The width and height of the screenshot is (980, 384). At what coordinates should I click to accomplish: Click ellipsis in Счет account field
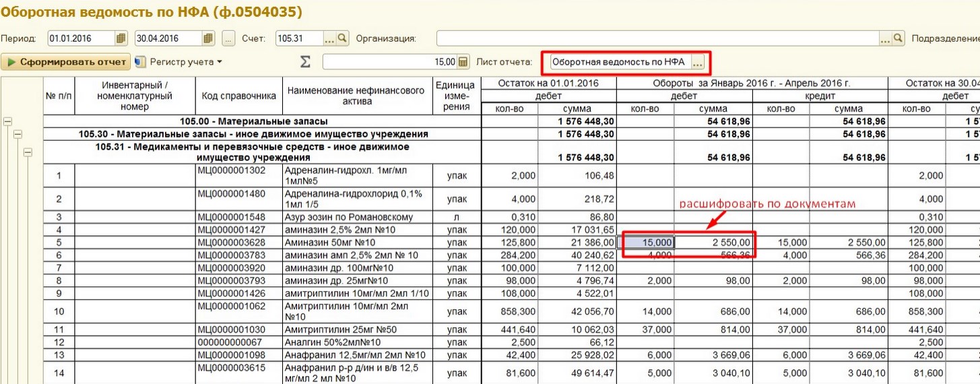(329, 38)
